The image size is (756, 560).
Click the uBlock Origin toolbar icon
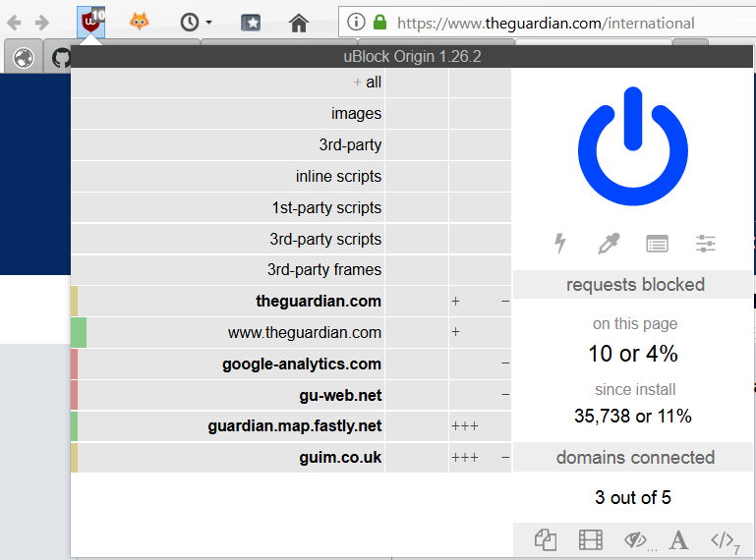pyautogui.click(x=91, y=22)
